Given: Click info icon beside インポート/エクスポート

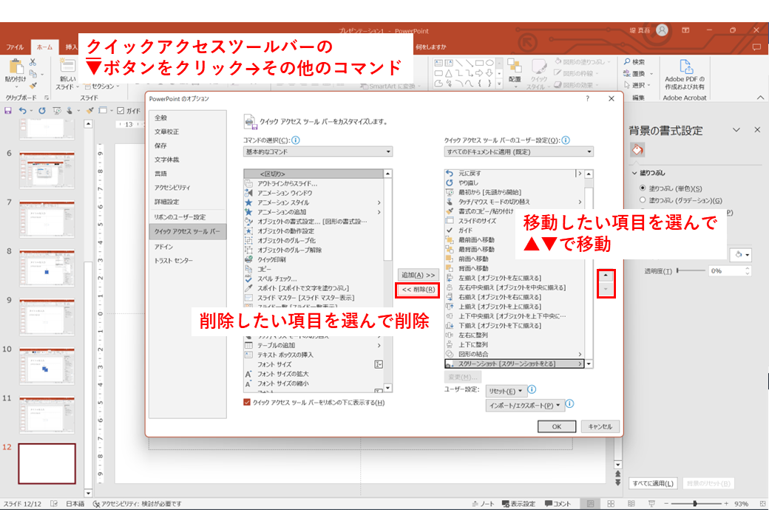Looking at the screenshot, I should click(569, 403).
